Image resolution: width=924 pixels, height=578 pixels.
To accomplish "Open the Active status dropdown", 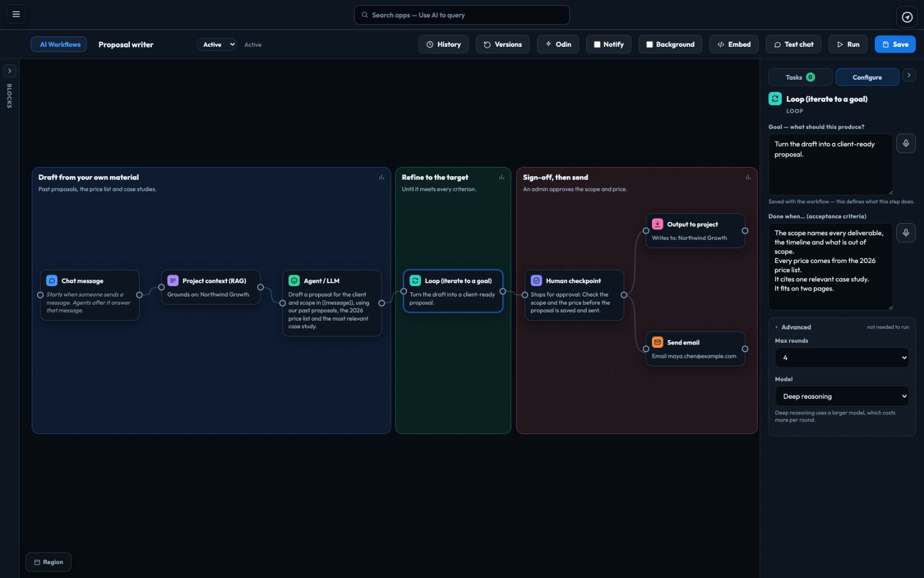I will click(217, 45).
